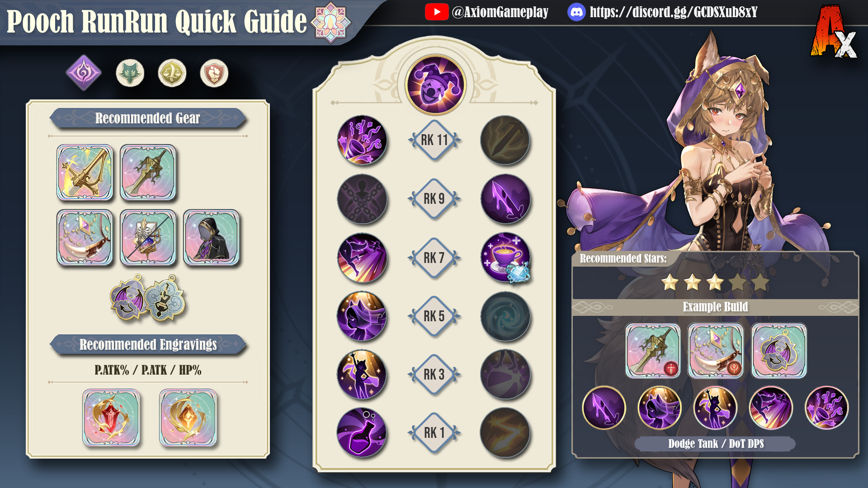The image size is (868, 488).
Task: Click the purple dagger skill at RK 9
Action: coord(505,199)
